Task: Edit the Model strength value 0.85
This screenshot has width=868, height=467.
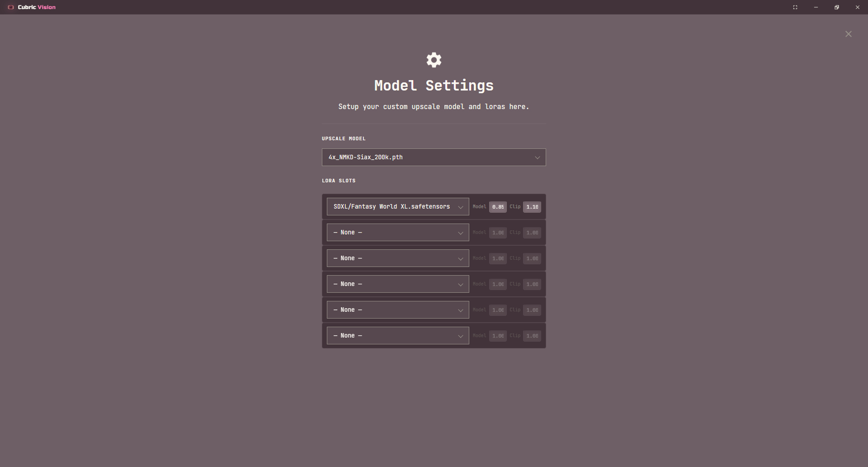Action: (498, 207)
